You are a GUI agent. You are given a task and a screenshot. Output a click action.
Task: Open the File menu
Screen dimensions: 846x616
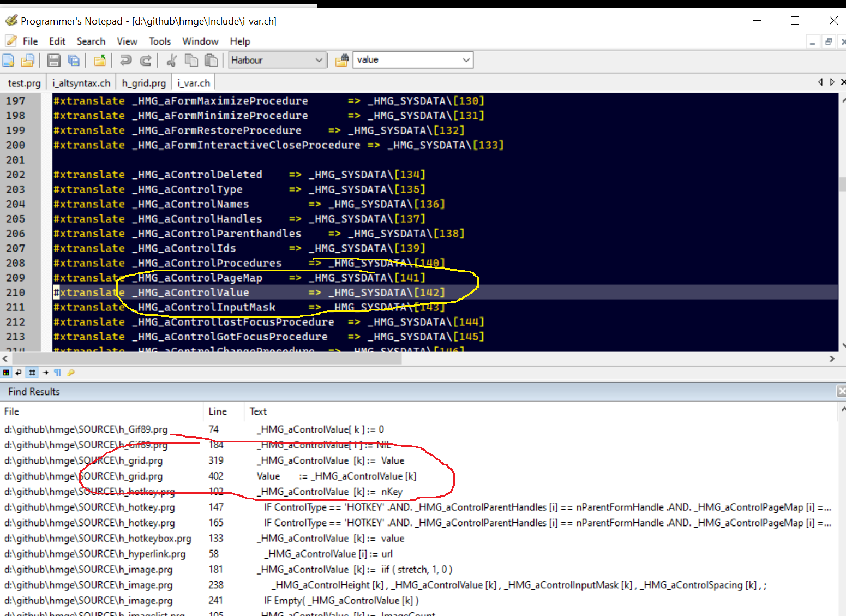point(31,41)
